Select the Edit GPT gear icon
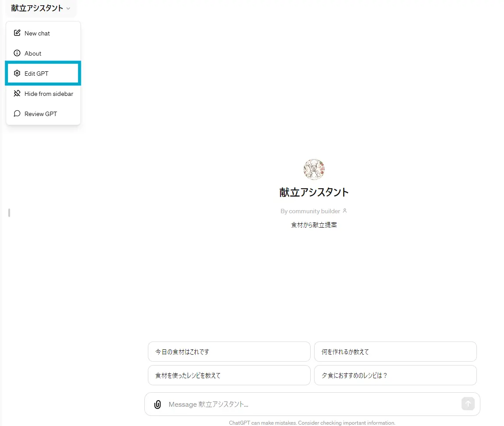This screenshot has width=504, height=426. (x=17, y=73)
